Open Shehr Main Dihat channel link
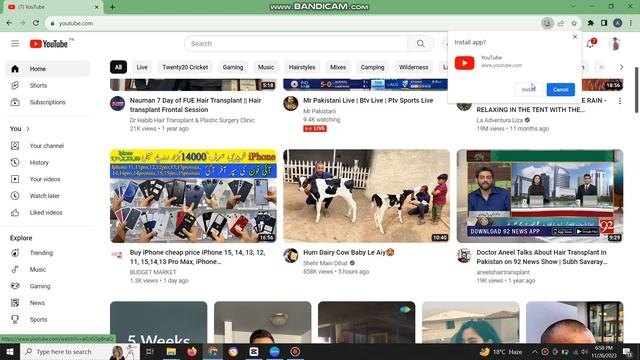The width and height of the screenshot is (640, 360). tap(325, 263)
